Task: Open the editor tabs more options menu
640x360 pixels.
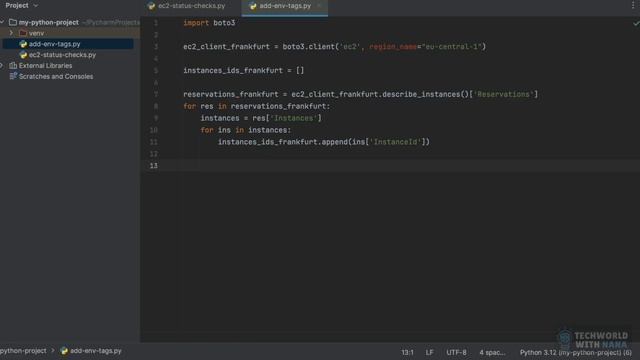Action: (x=633, y=5)
